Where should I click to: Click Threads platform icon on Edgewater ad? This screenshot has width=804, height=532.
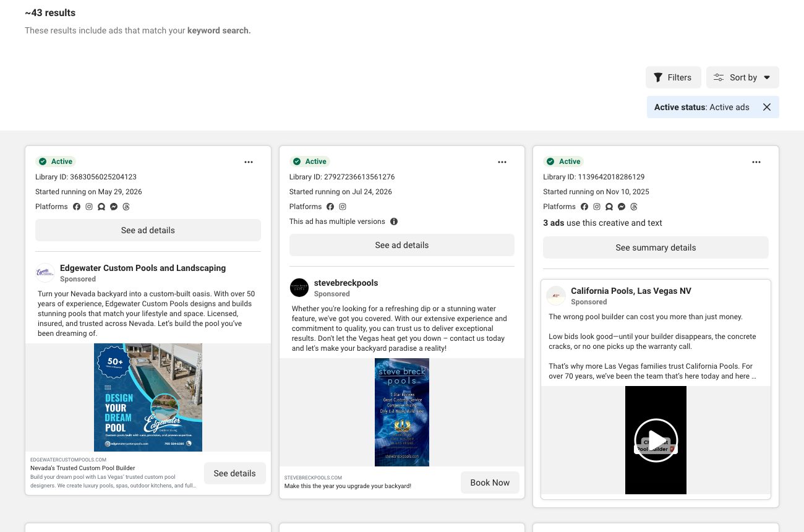point(126,207)
